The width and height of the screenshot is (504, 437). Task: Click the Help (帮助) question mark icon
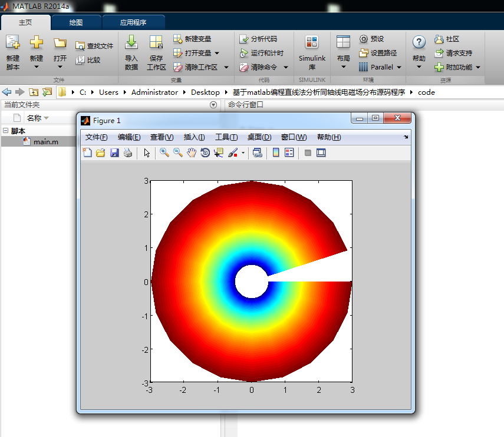tap(419, 42)
